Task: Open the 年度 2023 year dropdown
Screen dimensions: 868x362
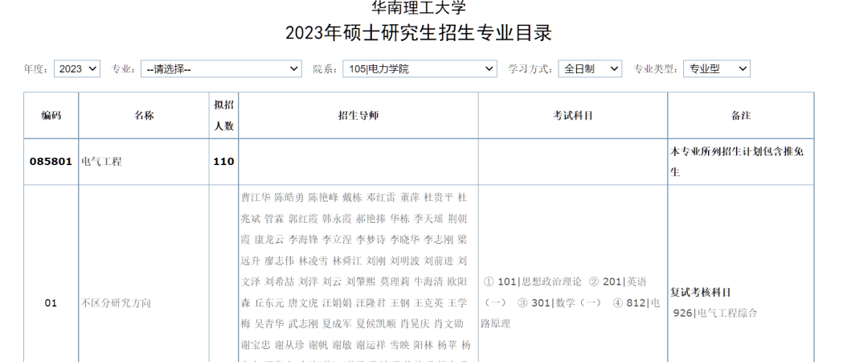Action: (77, 68)
